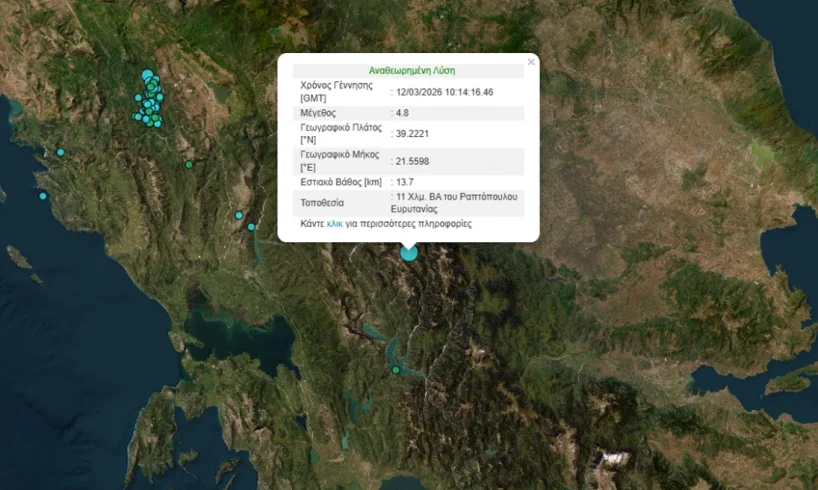Image resolution: width=818 pixels, height=490 pixels.
Task: Select the isolated green marker east of the cluster
Action: (189, 164)
